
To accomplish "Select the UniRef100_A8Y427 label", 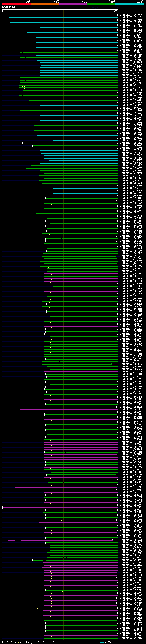I will coord(131,263).
